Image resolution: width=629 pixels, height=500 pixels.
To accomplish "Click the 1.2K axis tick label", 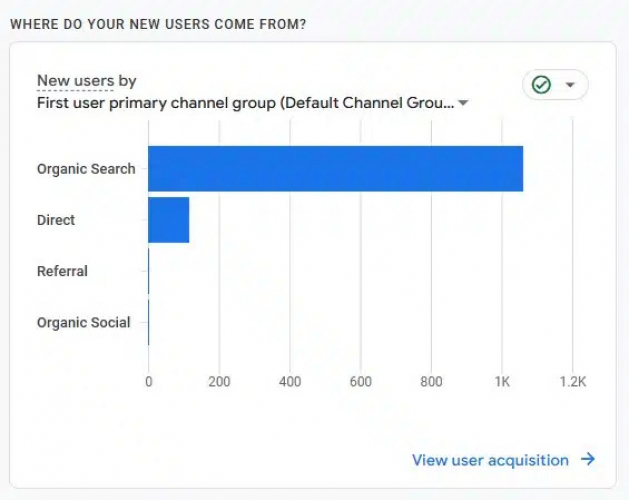I will click(x=572, y=381).
